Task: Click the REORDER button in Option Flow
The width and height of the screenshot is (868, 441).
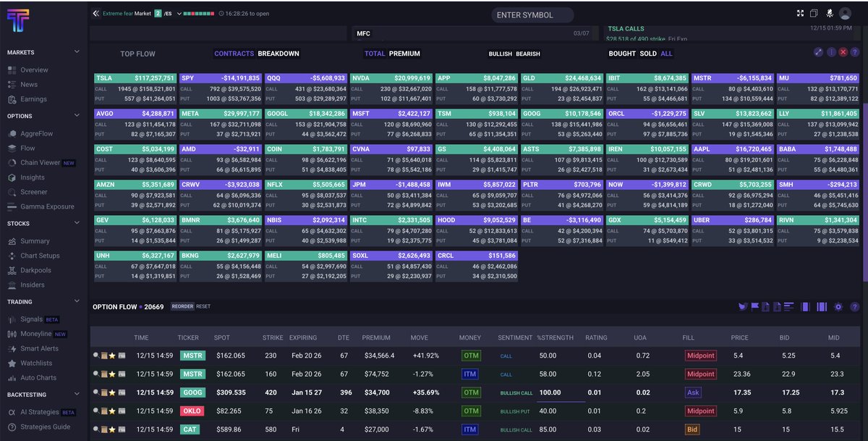Action: pos(182,306)
